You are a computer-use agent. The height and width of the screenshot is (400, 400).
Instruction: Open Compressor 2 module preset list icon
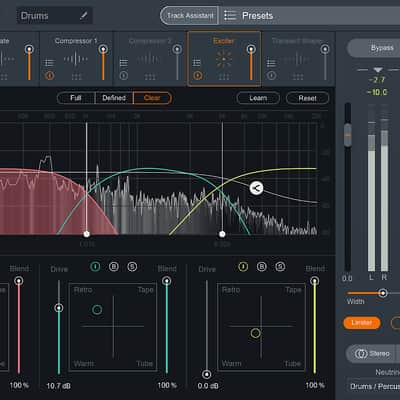coord(124,63)
